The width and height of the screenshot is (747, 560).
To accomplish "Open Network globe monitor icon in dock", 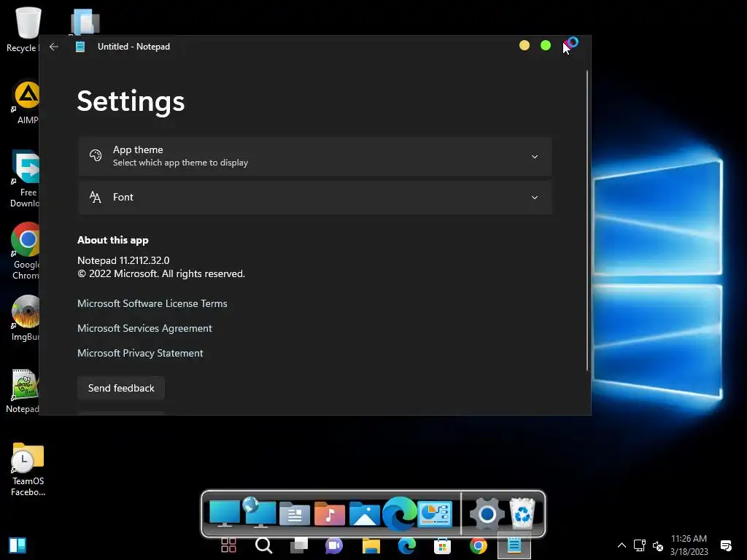I will 259,513.
